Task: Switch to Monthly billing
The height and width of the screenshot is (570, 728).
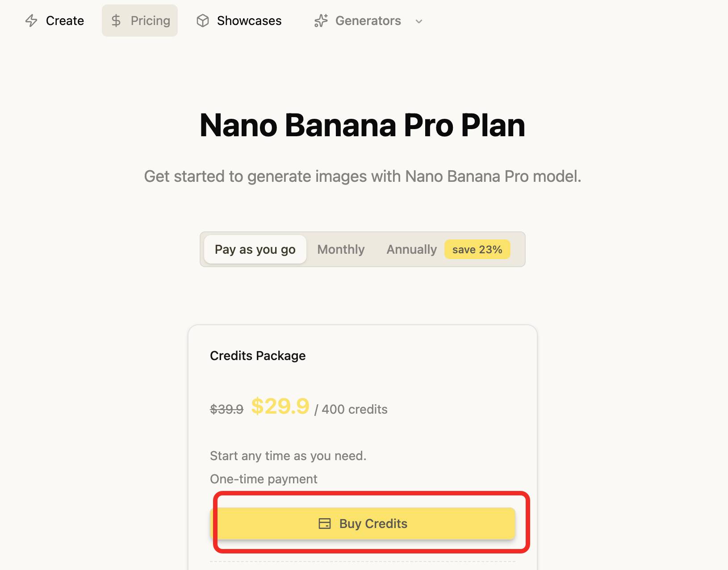Action: (341, 249)
